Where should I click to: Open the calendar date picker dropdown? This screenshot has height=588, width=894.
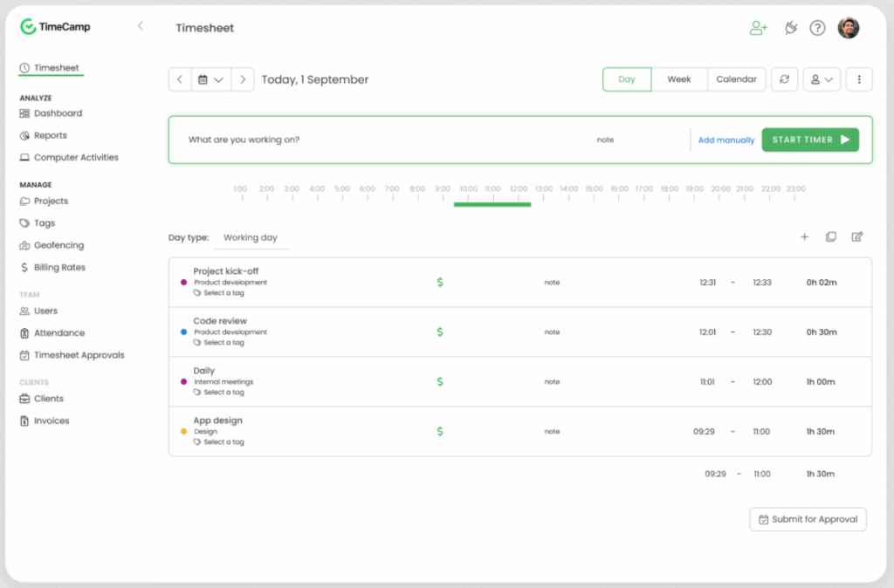tap(211, 79)
